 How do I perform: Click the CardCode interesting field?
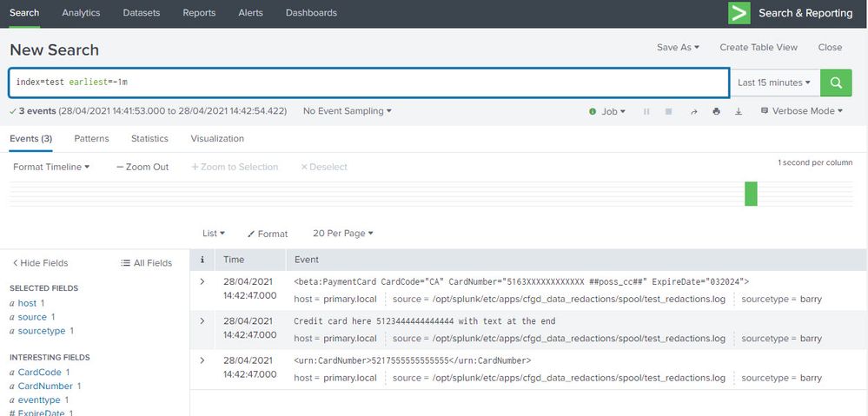tap(39, 373)
